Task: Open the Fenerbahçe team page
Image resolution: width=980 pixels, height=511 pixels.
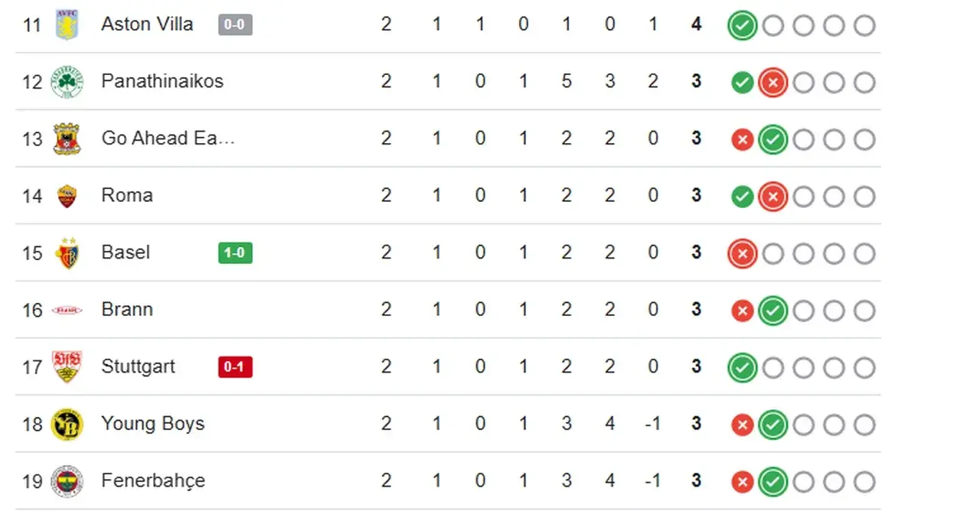Action: click(153, 481)
